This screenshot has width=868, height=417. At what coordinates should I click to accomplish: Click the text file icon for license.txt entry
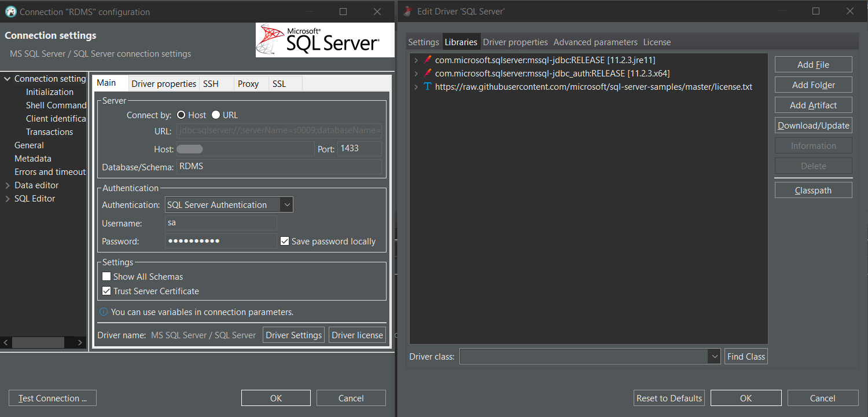[x=427, y=87]
